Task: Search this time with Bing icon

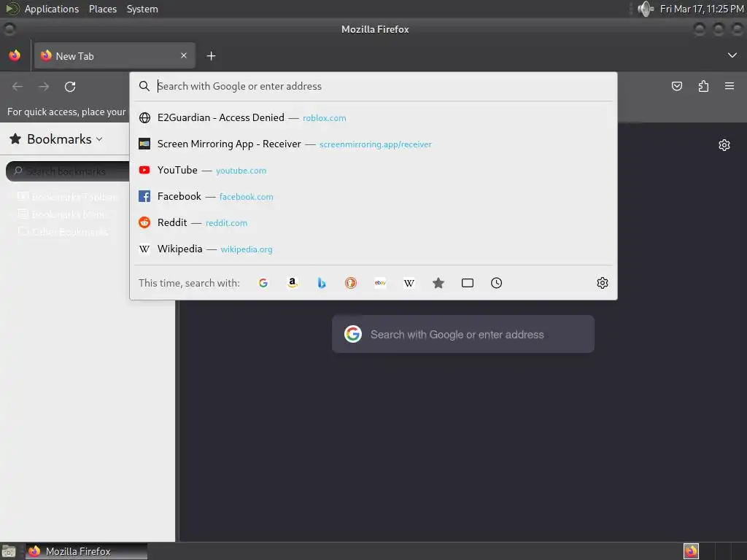Action: (322, 283)
